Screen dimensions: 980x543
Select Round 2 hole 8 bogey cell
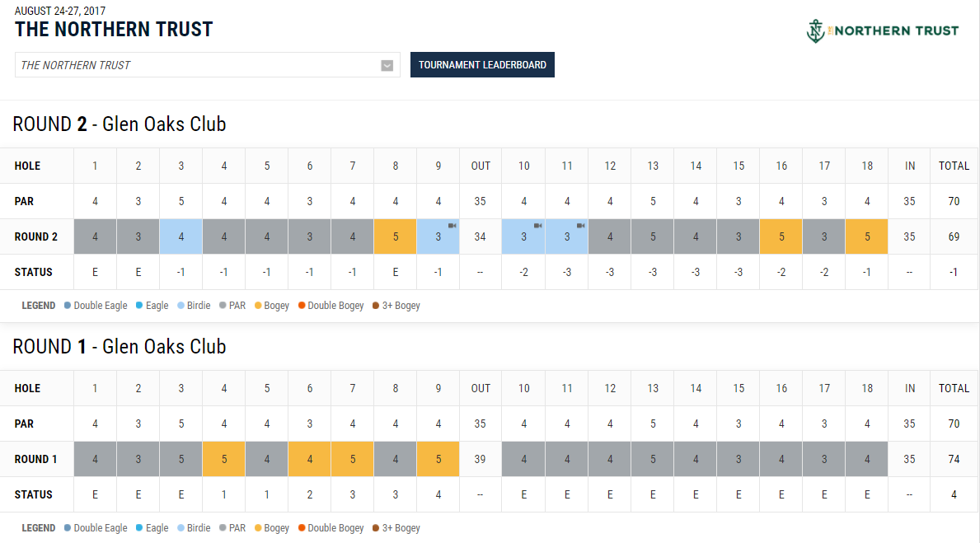[395, 237]
